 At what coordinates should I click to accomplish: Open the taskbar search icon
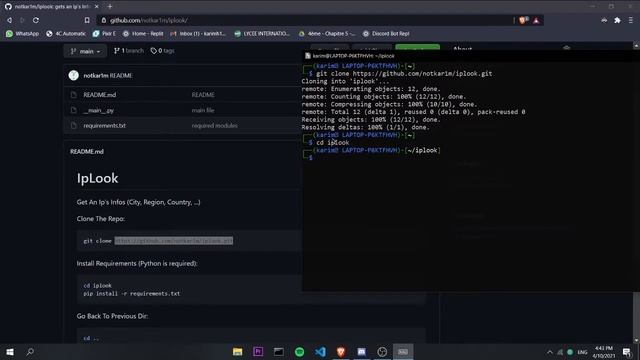[30, 351]
